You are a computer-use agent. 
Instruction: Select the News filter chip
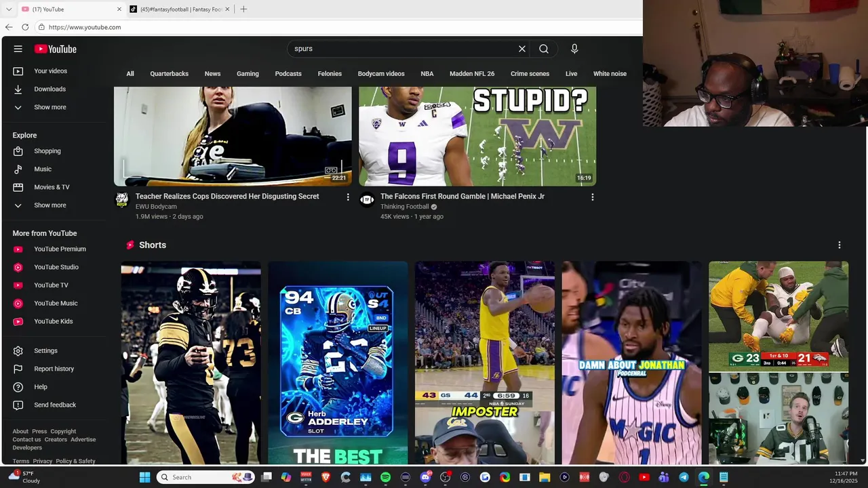(213, 74)
